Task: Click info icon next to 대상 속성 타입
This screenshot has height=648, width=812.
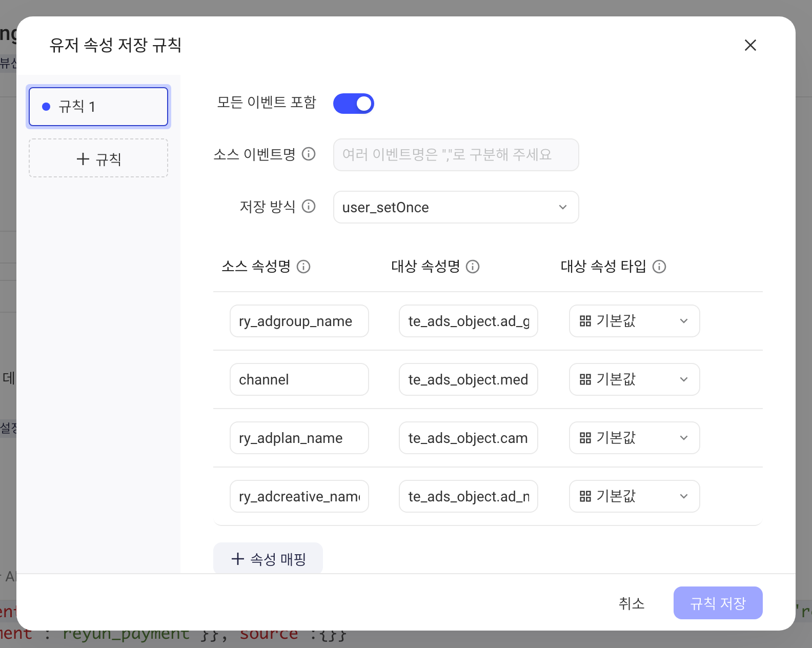Action: click(x=659, y=267)
